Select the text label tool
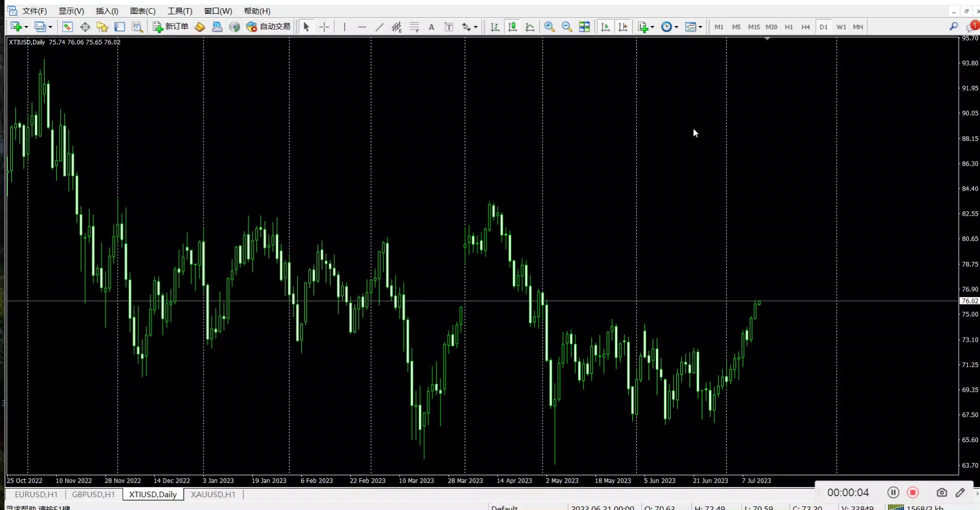This screenshot has height=510, width=980. pos(449,27)
